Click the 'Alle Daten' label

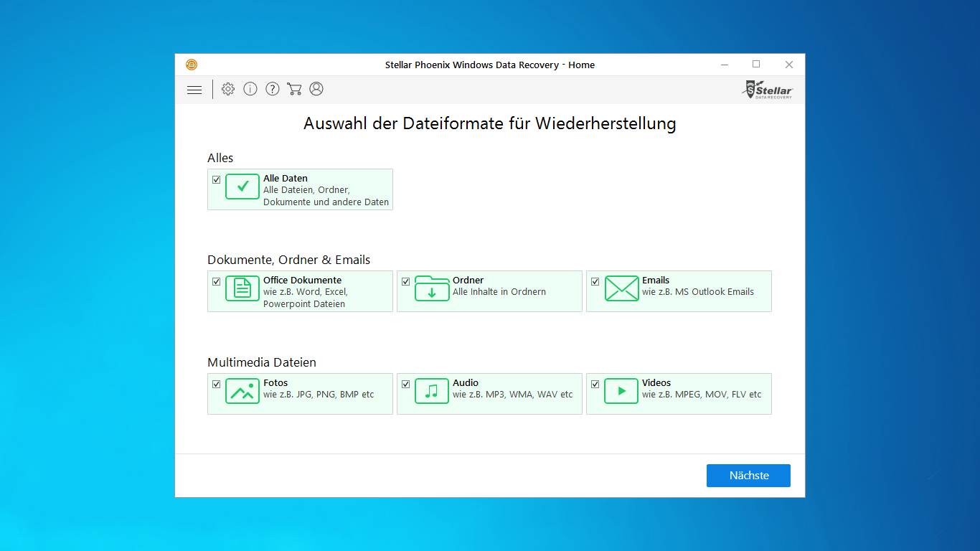click(x=286, y=179)
